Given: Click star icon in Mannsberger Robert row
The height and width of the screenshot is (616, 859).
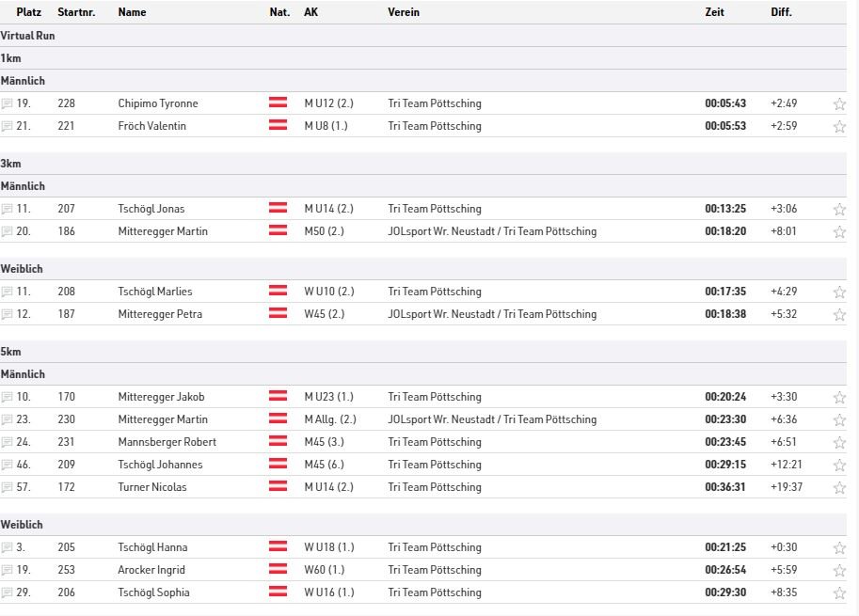Looking at the screenshot, I should [839, 442].
